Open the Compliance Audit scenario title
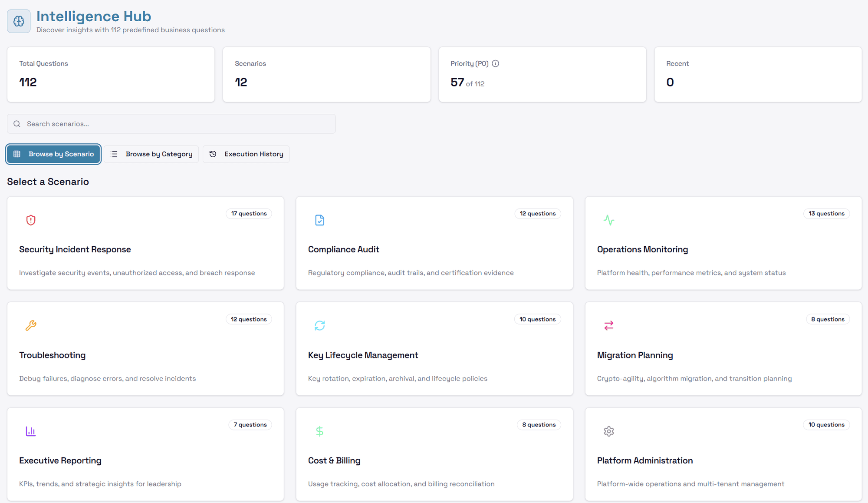The image size is (868, 503). (343, 249)
